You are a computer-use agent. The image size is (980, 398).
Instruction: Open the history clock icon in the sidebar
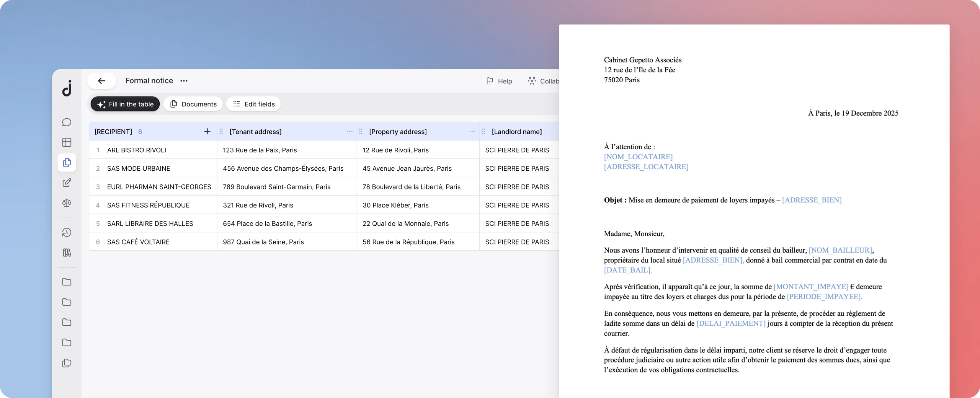coord(67,232)
